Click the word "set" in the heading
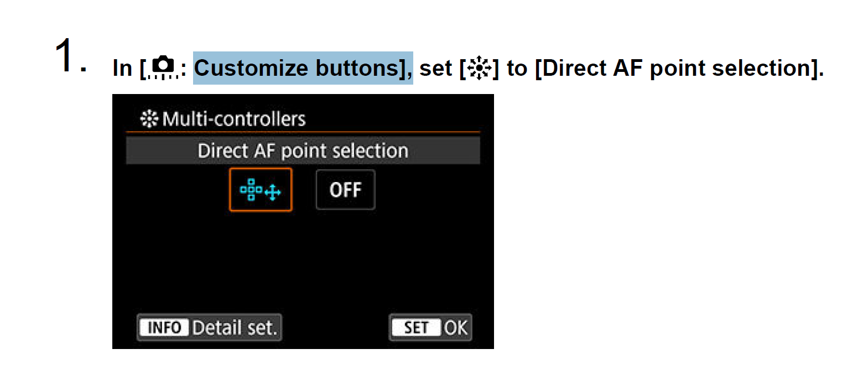 (x=435, y=68)
